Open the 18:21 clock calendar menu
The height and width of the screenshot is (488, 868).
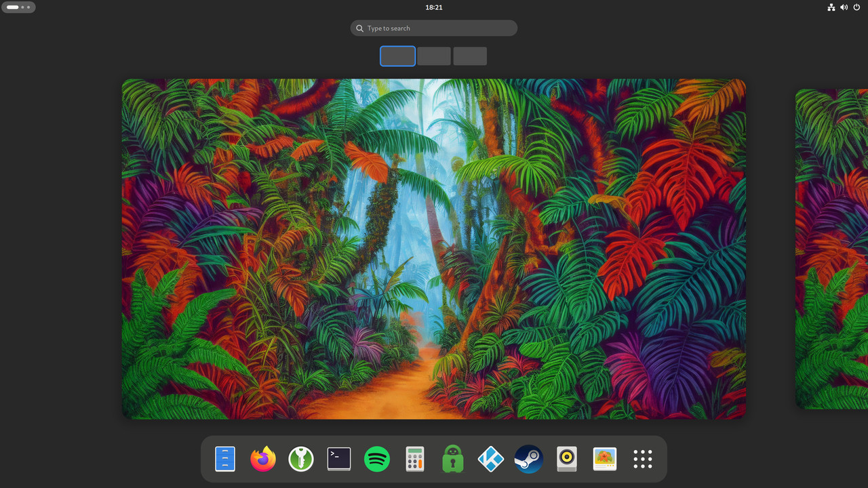point(434,7)
